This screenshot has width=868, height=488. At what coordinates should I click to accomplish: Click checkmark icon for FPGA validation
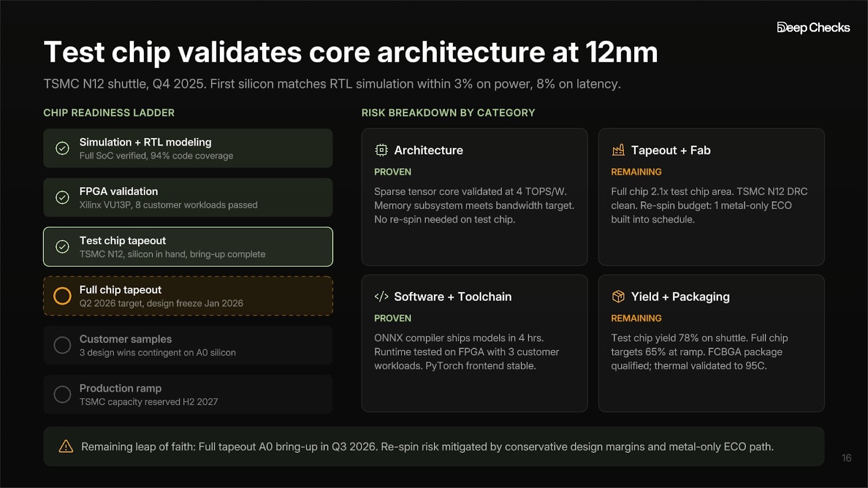point(62,197)
